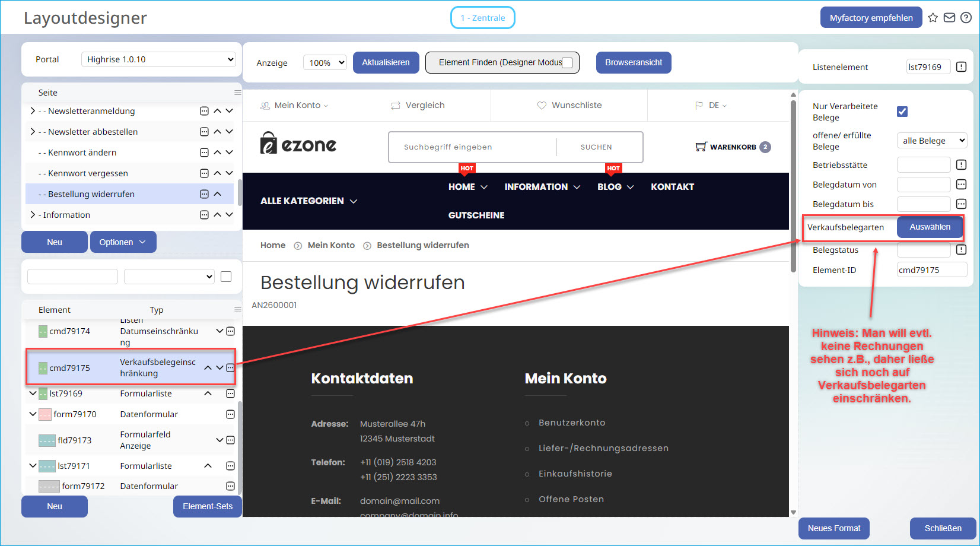Move Newsletteranmeldung page up
The width and height of the screenshot is (980, 546).
pyautogui.click(x=217, y=111)
